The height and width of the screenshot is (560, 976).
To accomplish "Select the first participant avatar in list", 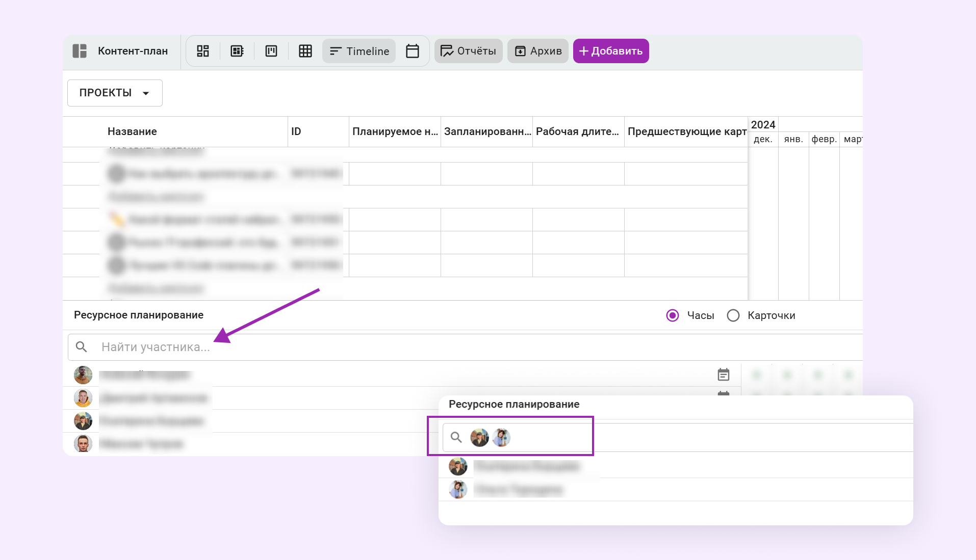I will tap(83, 375).
